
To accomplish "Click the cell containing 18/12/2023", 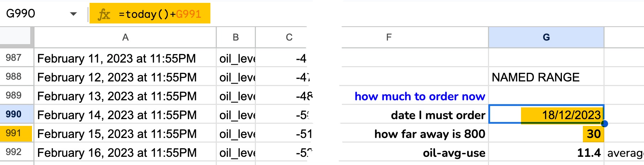I will [x=546, y=115].
